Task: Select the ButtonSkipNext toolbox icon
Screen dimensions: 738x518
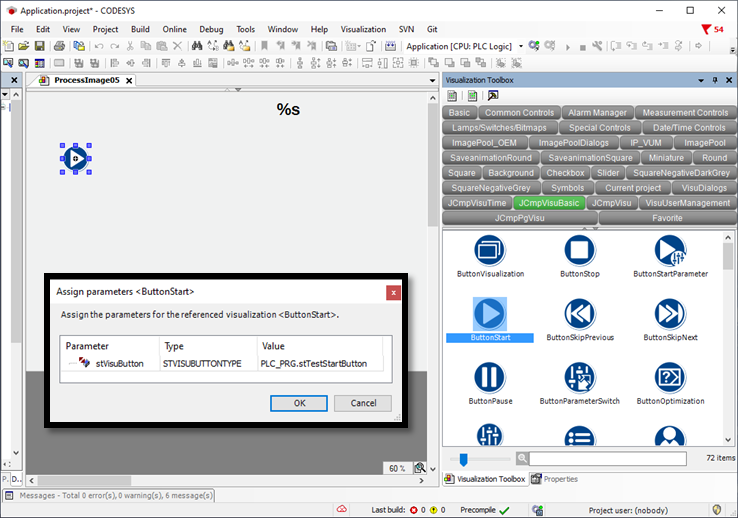Action: pyautogui.click(x=670, y=314)
